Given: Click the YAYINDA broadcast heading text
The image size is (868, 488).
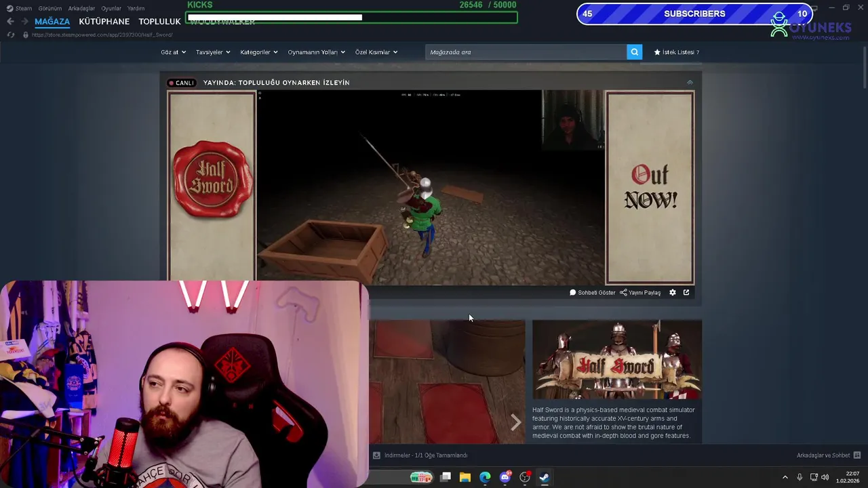Looking at the screenshot, I should pos(276,83).
